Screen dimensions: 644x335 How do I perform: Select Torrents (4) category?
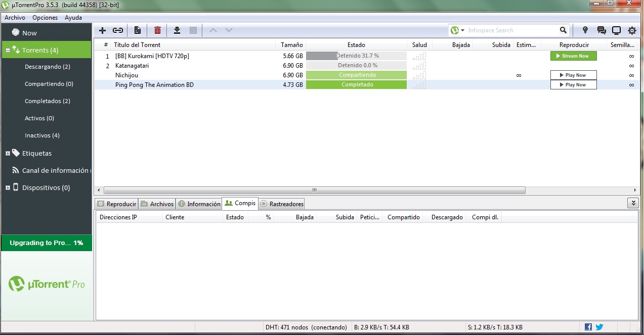pyautogui.click(x=47, y=50)
